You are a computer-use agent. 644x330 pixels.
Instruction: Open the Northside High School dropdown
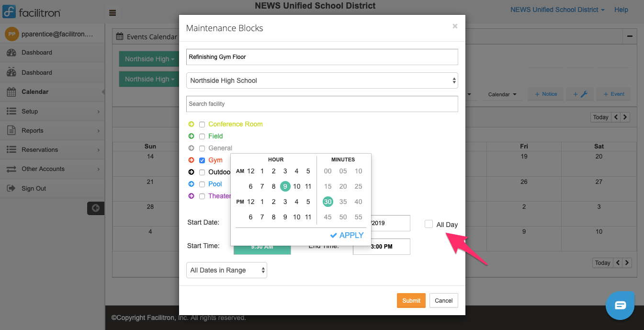pos(322,80)
